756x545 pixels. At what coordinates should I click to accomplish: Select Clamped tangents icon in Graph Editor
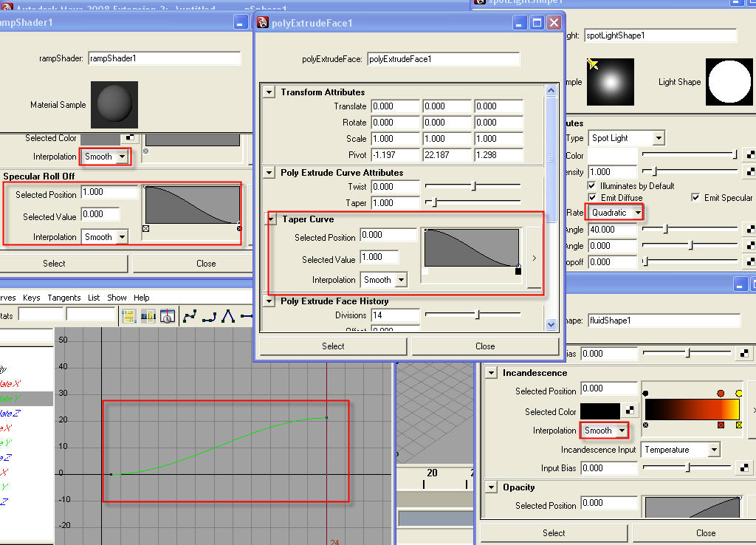[x=209, y=316]
